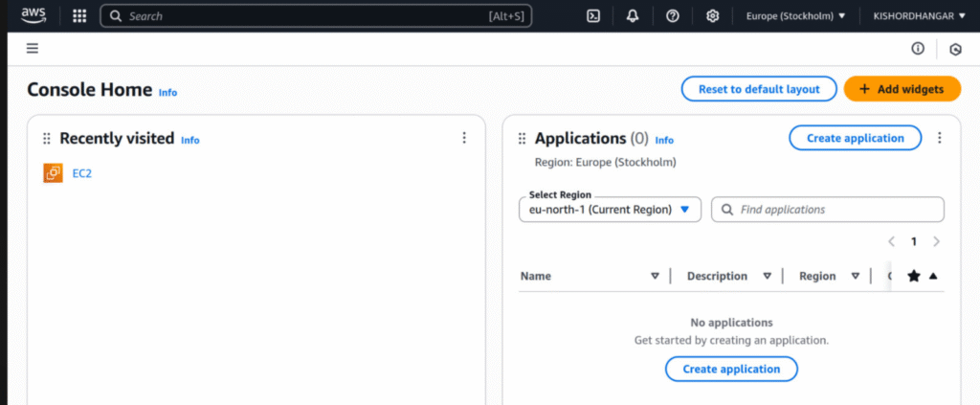
Task: Open the Applications widget options menu
Action: click(940, 138)
